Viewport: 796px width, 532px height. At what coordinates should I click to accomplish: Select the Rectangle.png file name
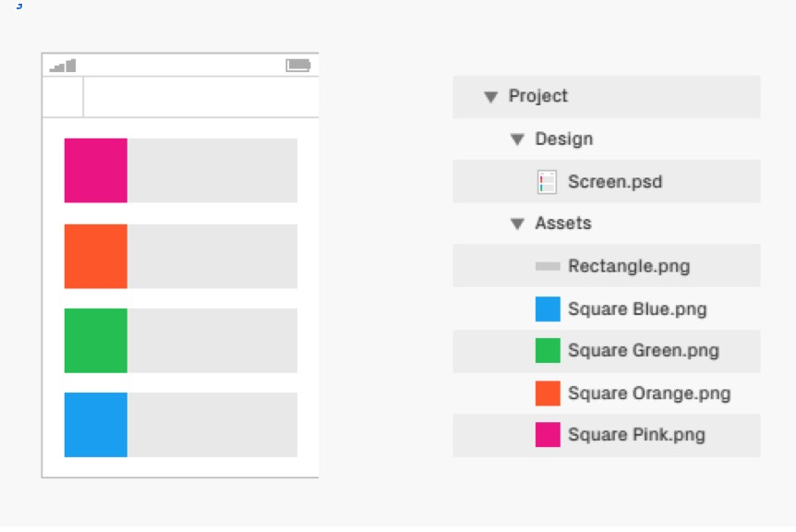pyautogui.click(x=629, y=266)
